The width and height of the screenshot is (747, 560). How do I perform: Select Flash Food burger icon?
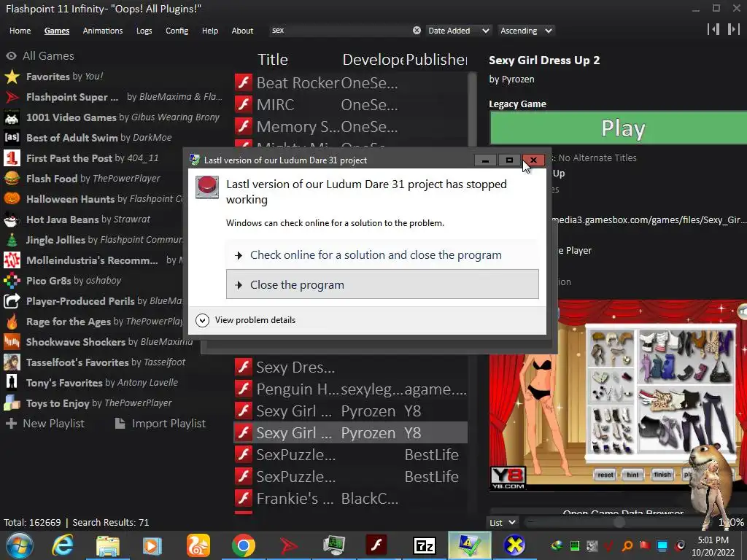coord(12,179)
